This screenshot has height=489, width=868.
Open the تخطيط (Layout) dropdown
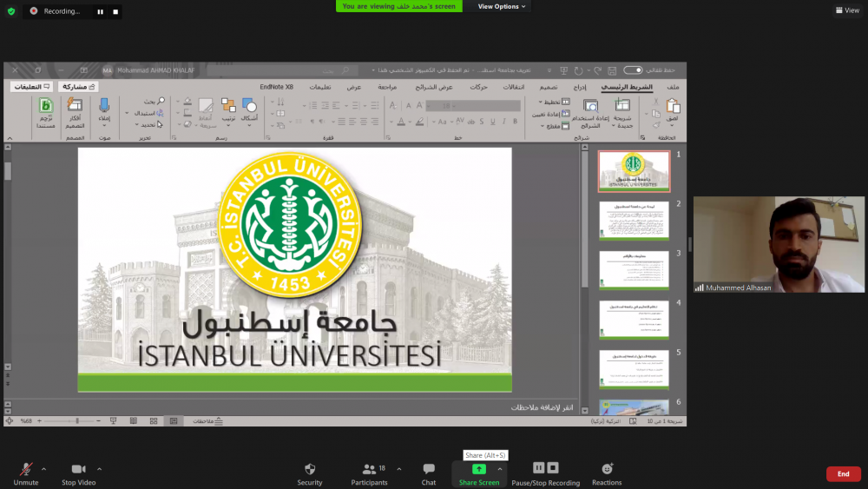click(554, 102)
